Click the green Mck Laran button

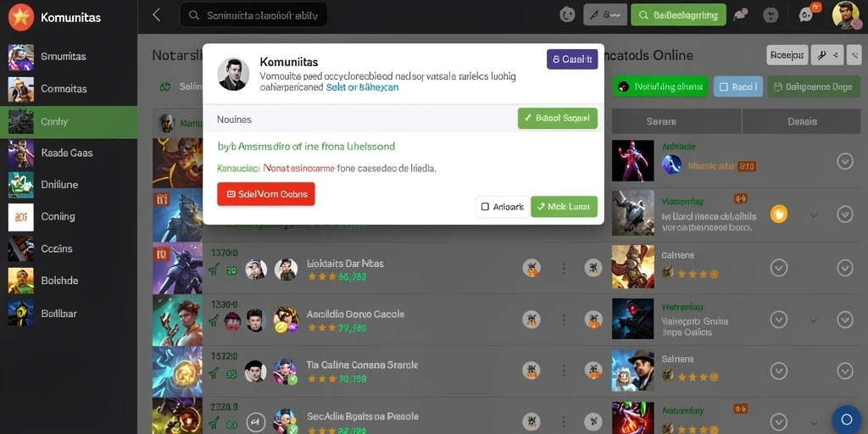(564, 207)
